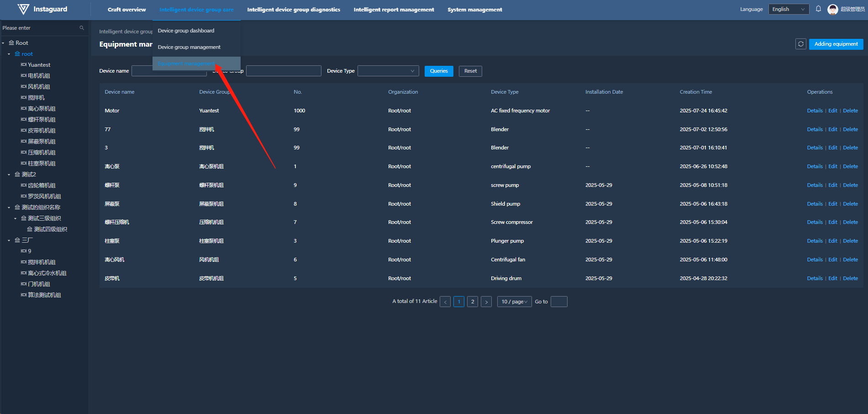This screenshot has width=868, height=414.
Task: Select the 罗茨风机机组 tree node
Action: pyautogui.click(x=44, y=196)
